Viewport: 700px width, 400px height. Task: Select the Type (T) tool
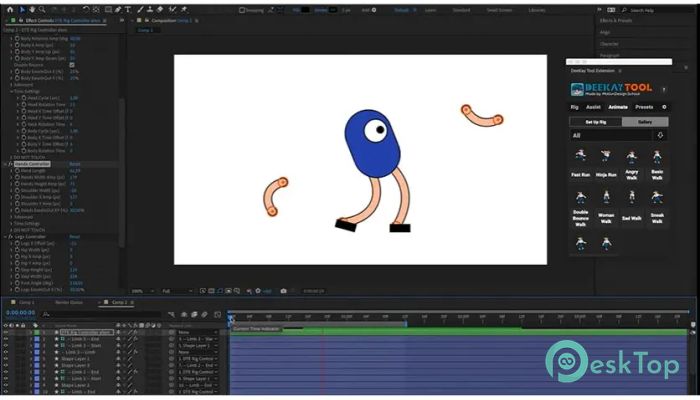(x=128, y=9)
